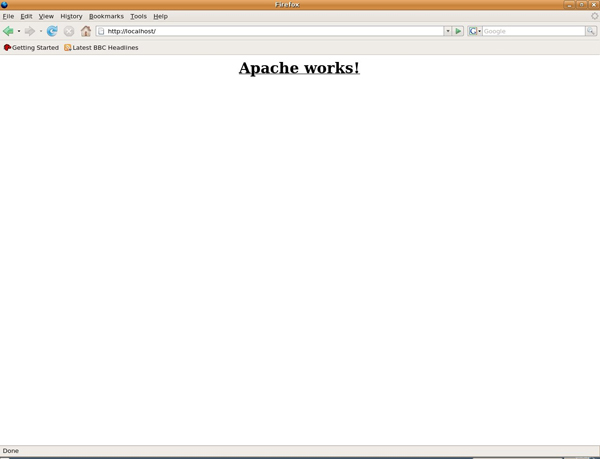The image size is (600, 459).
Task: Go back with the green Back arrow
Action: point(8,31)
